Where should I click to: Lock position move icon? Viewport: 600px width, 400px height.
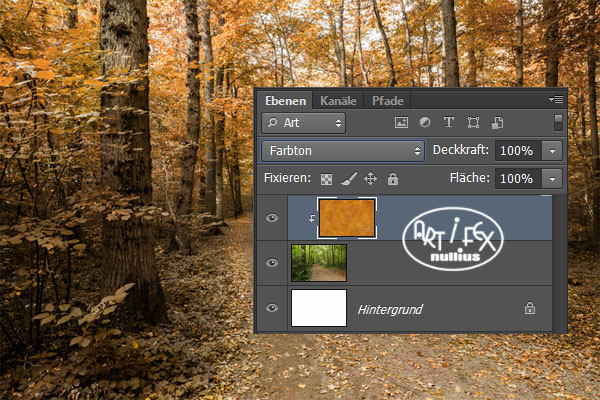pyautogui.click(x=370, y=179)
